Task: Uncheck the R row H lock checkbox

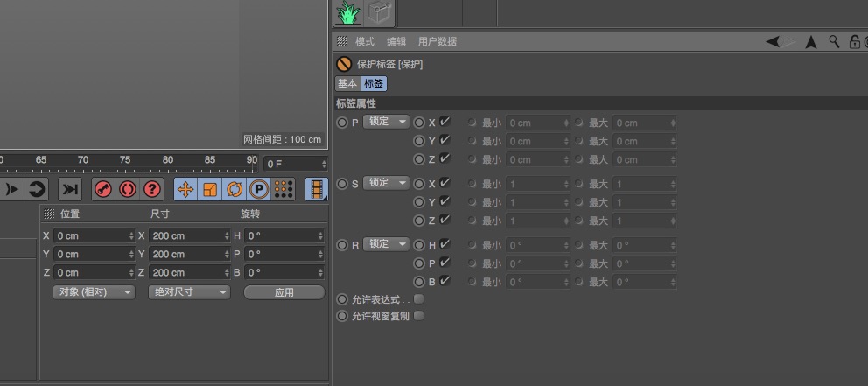Action: point(444,243)
